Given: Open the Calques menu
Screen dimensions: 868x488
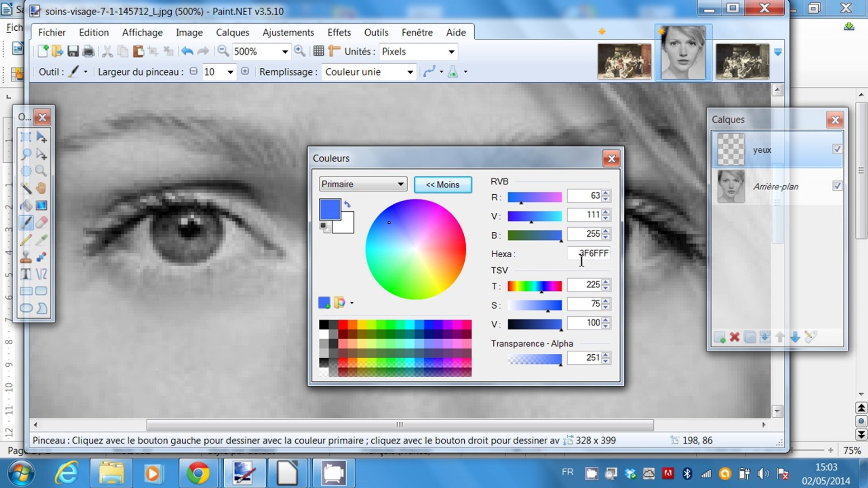Looking at the screenshot, I should (232, 33).
